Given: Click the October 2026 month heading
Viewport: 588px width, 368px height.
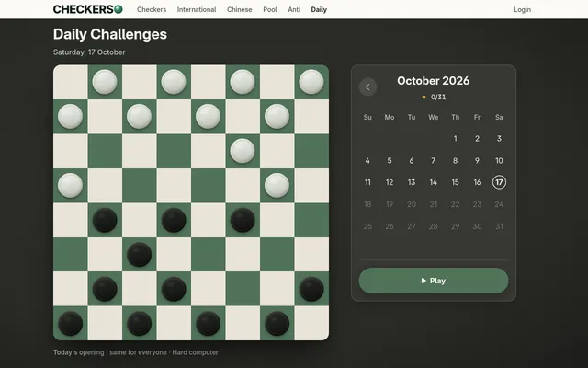Looking at the screenshot, I should point(433,81).
